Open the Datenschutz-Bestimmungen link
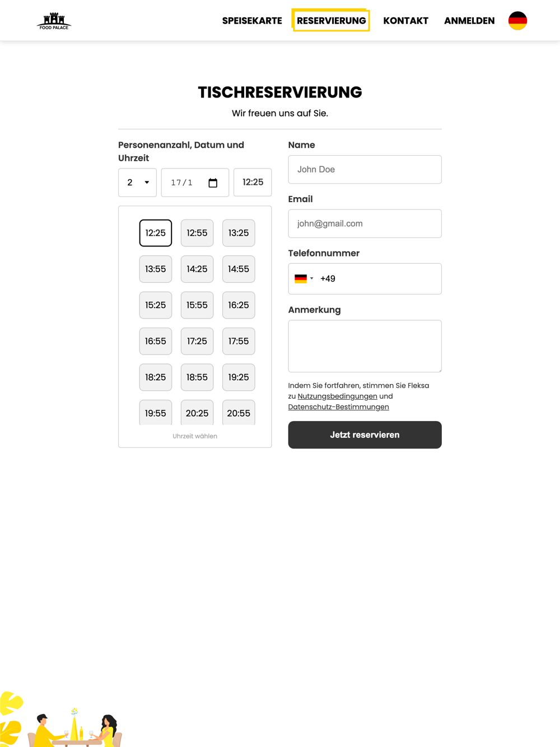The image size is (560, 747). click(x=338, y=407)
